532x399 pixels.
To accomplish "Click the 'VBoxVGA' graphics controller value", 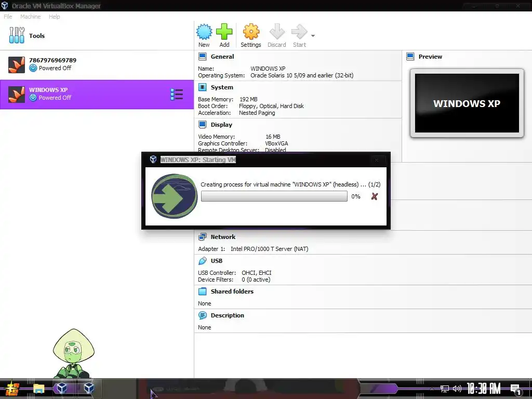I will (276, 143).
